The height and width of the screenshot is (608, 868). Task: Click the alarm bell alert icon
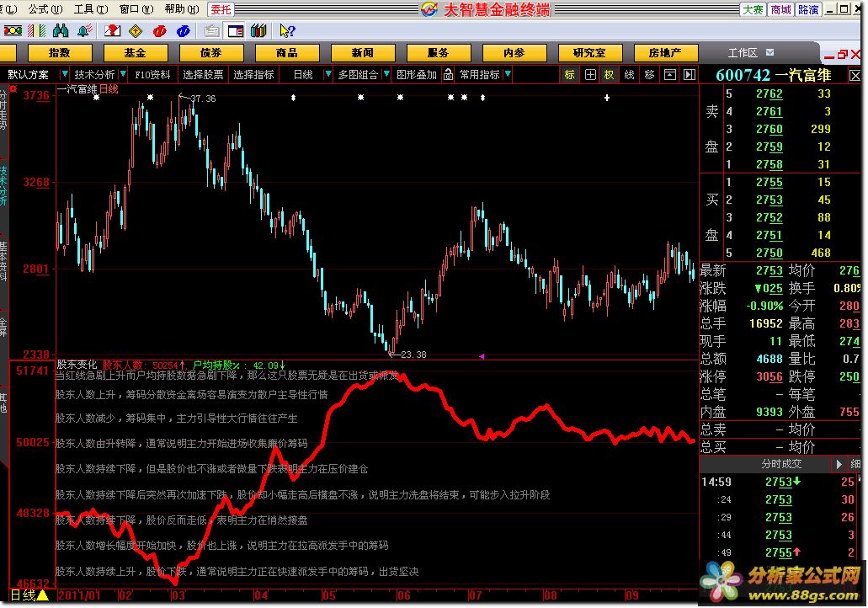click(85, 30)
